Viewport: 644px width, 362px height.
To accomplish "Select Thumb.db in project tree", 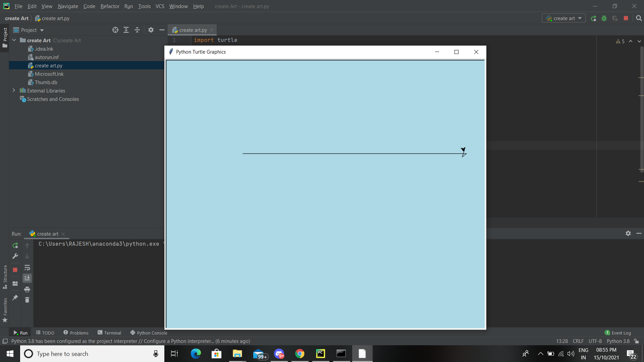I will [x=46, y=82].
